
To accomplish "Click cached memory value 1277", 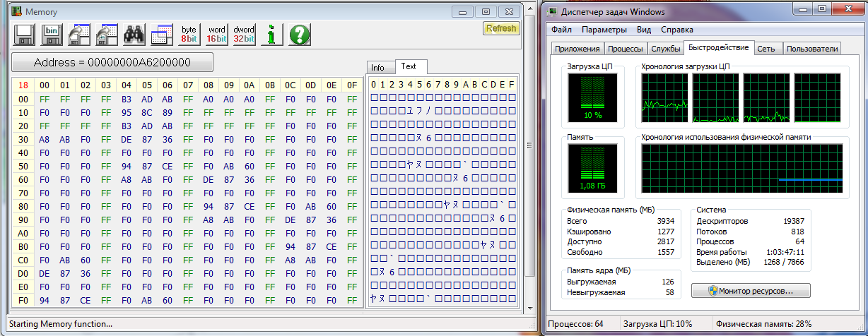I will 664,232.
